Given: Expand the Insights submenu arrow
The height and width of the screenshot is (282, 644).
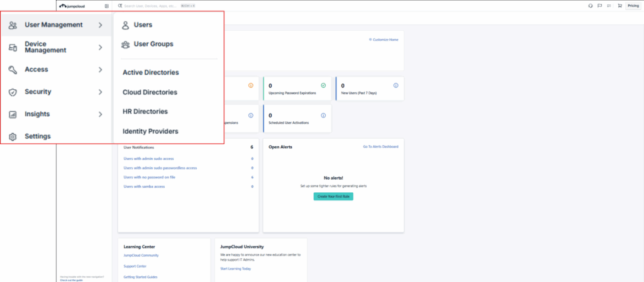Looking at the screenshot, I should click(100, 114).
